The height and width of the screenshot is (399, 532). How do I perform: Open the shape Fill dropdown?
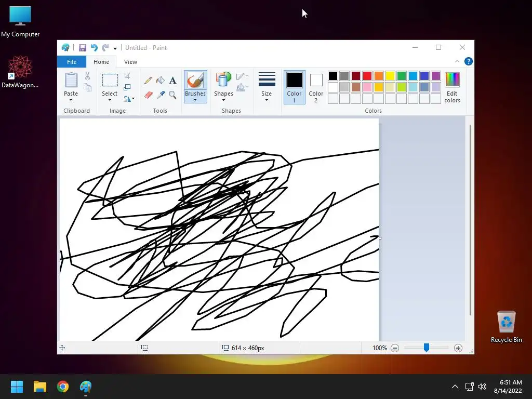click(242, 87)
